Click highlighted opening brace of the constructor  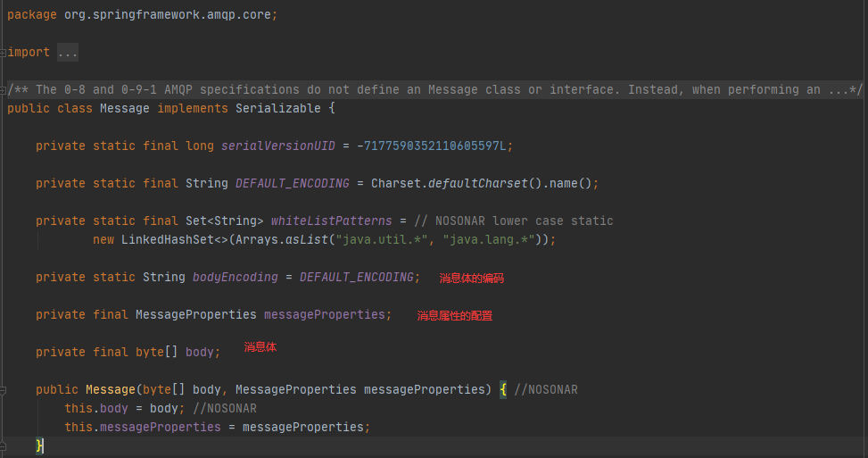(x=502, y=390)
